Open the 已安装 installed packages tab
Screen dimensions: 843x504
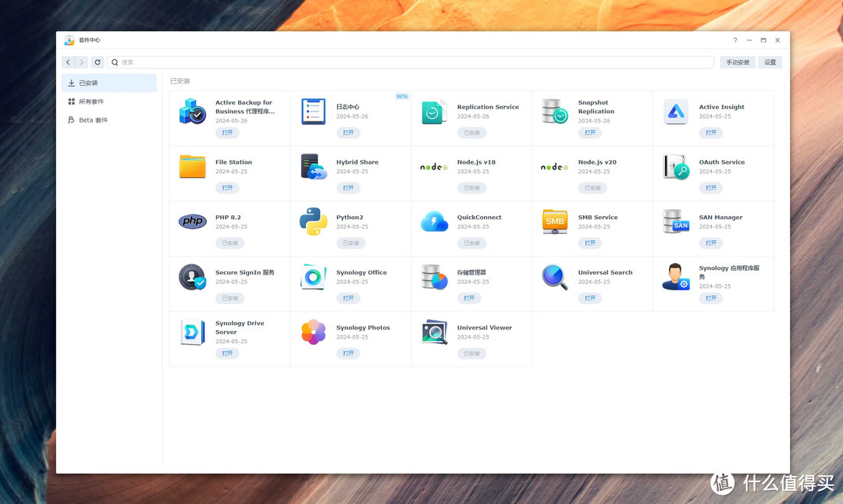[x=109, y=83]
